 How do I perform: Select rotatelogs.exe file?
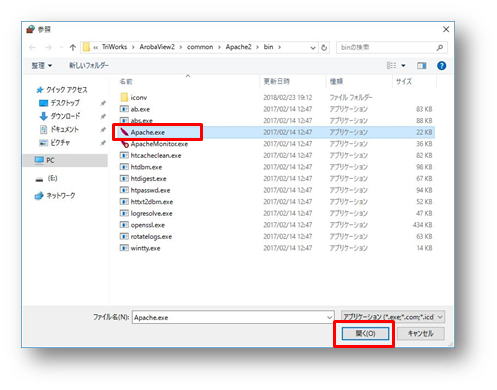click(x=151, y=237)
